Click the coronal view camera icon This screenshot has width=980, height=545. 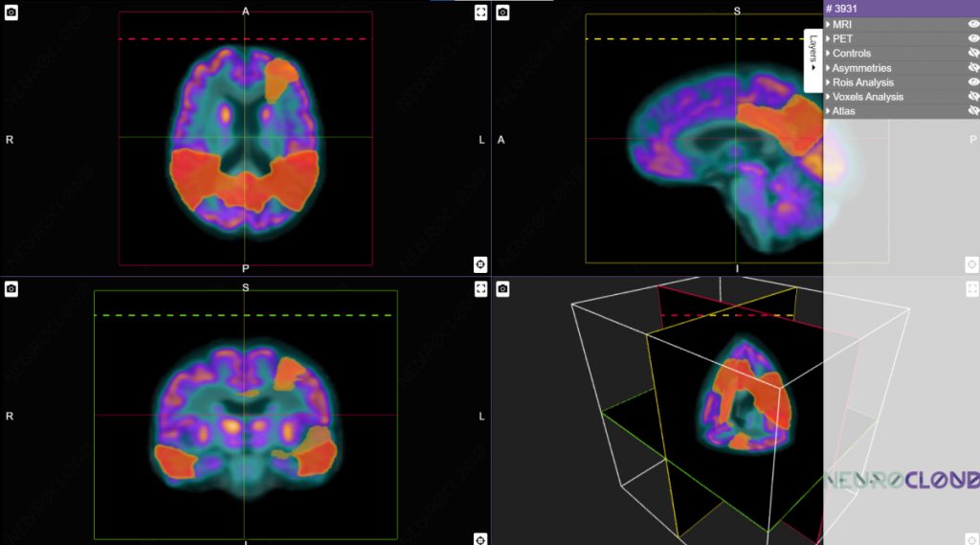11,288
